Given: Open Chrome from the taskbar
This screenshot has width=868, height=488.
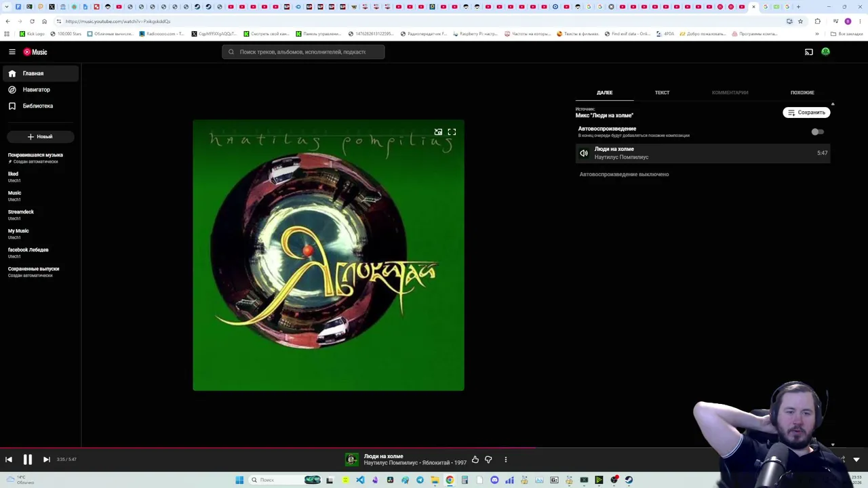Looking at the screenshot, I should [450, 480].
